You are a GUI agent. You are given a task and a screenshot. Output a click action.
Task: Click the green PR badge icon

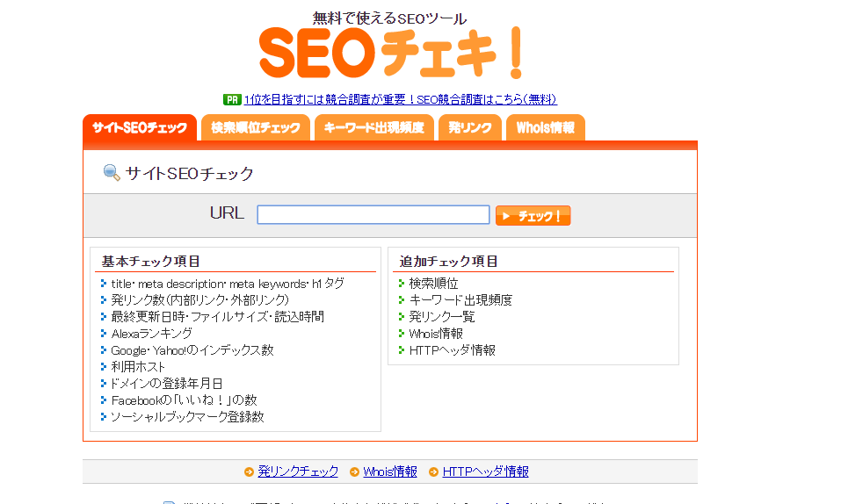click(x=232, y=100)
